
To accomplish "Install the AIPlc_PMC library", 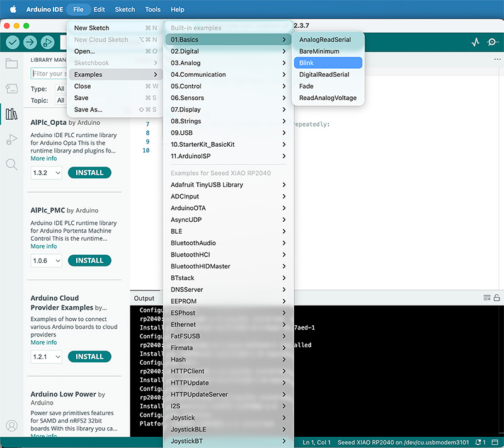I will (x=89, y=260).
